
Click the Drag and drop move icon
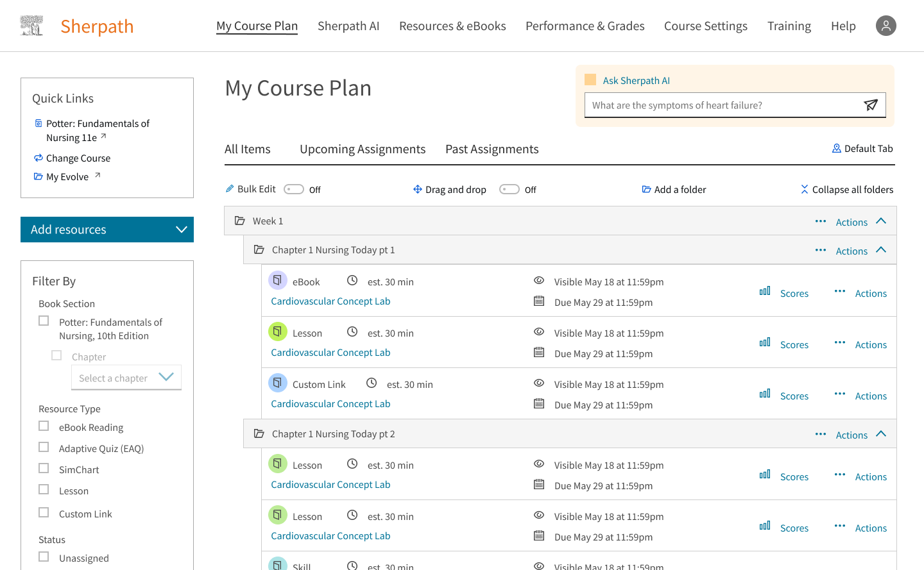[x=418, y=189]
